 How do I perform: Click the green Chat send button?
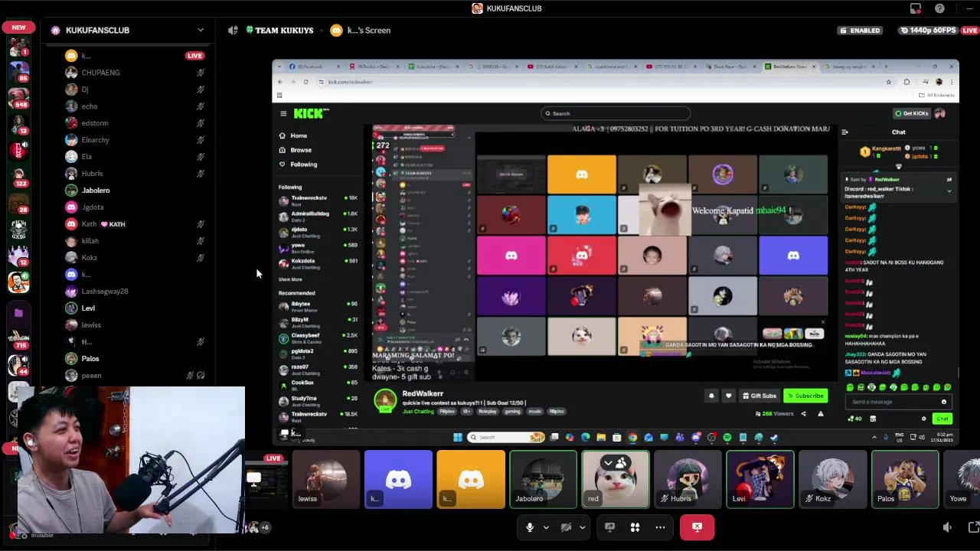click(942, 419)
